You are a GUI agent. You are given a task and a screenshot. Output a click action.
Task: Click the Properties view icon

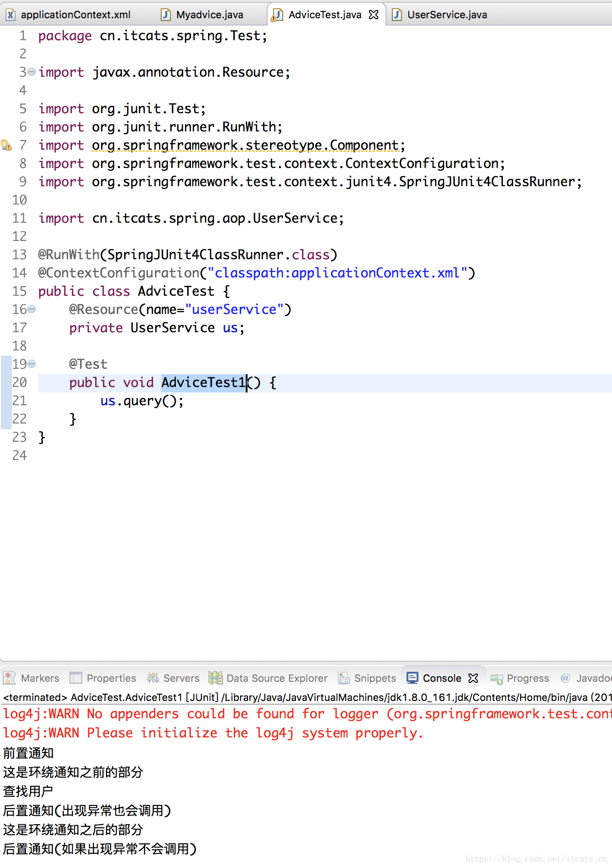pyautogui.click(x=76, y=678)
